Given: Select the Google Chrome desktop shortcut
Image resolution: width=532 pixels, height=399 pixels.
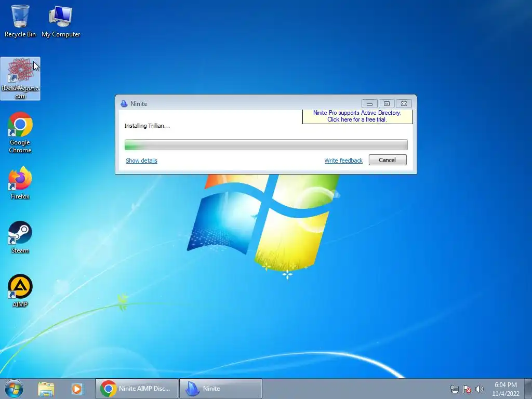Looking at the screenshot, I should (20, 132).
